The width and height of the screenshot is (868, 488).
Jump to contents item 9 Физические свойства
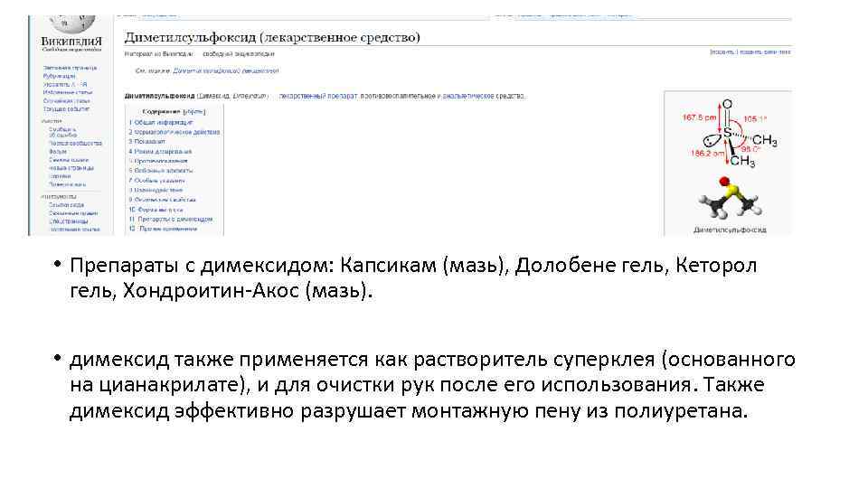click(x=162, y=199)
